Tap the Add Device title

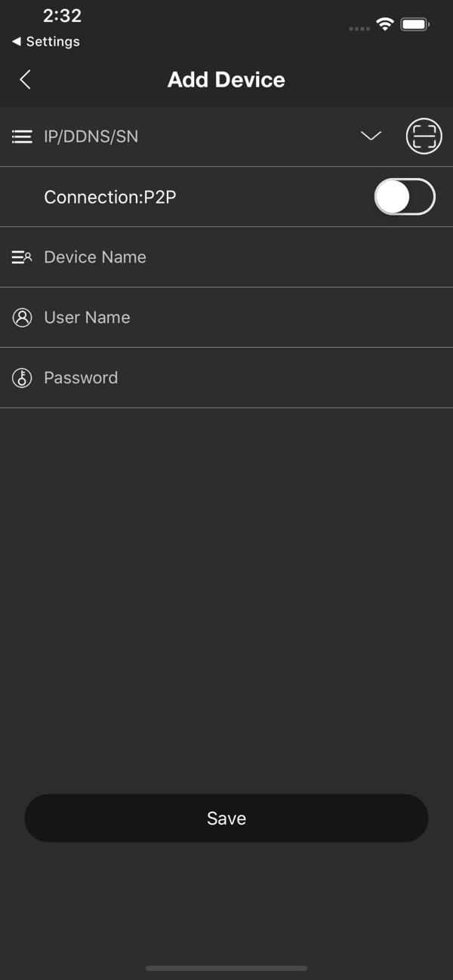[226, 79]
